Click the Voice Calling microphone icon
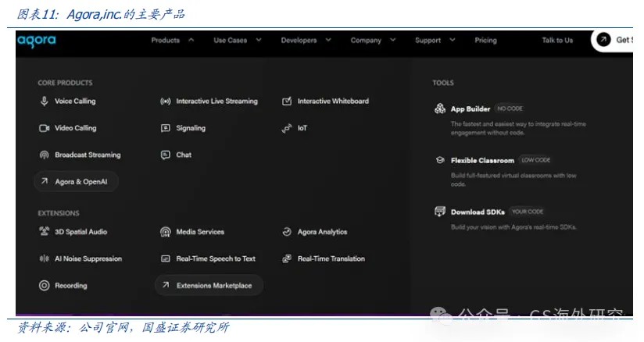The image size is (644, 342). click(44, 101)
